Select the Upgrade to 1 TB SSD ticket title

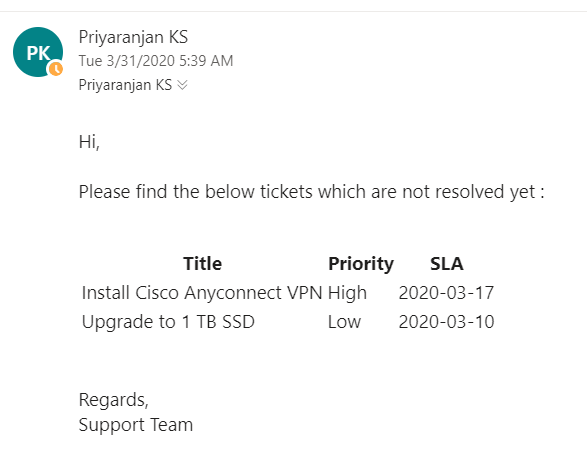click(x=168, y=322)
